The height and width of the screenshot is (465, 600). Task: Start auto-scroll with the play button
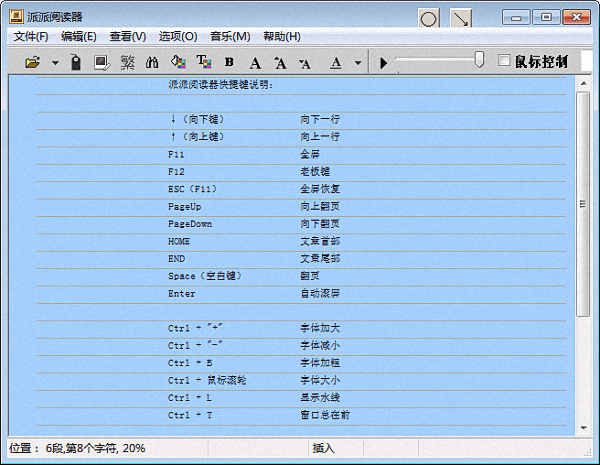click(383, 63)
